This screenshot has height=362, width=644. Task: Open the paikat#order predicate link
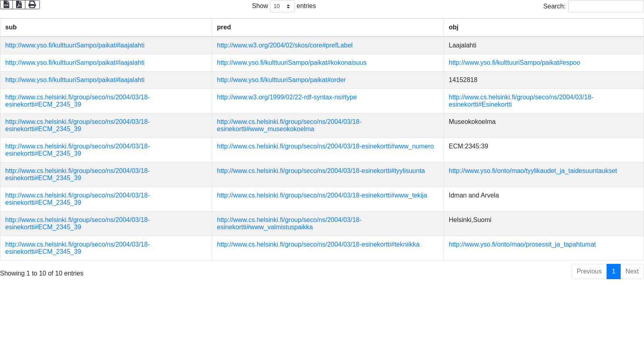(281, 80)
